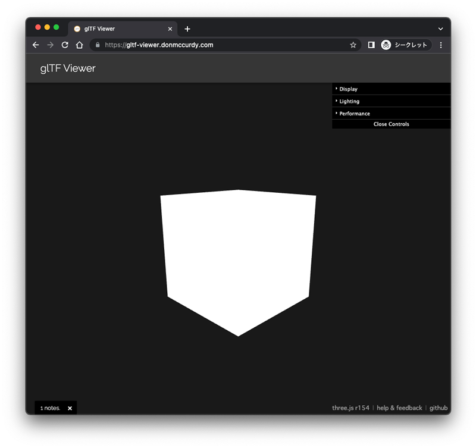Screen dimensions: 476x448
Task: Open the Chrome three-dot menu
Action: [441, 45]
